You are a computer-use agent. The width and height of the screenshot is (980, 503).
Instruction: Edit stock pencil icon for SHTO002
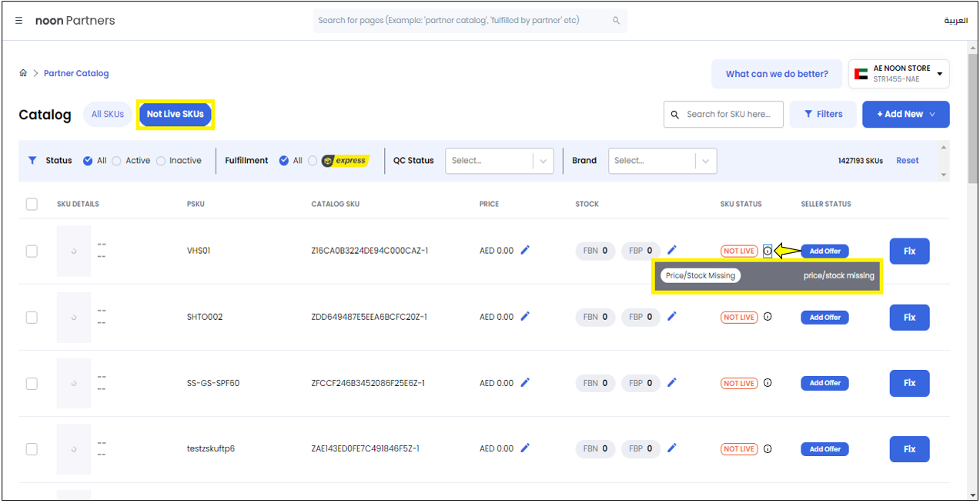pyautogui.click(x=672, y=316)
